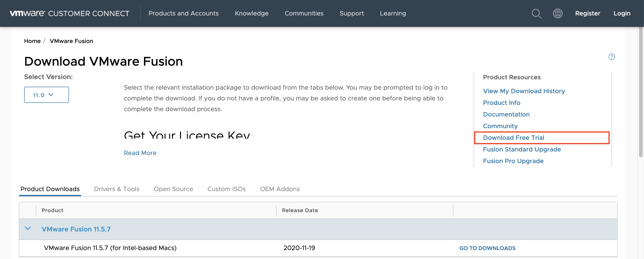Click Download Free Trial link
The width and height of the screenshot is (644, 259).
[x=513, y=138]
